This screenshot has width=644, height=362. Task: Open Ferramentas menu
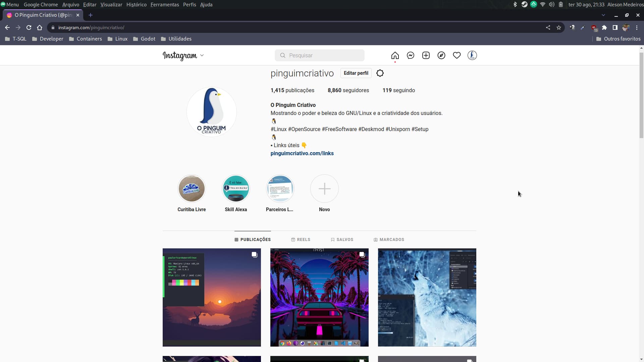(165, 5)
